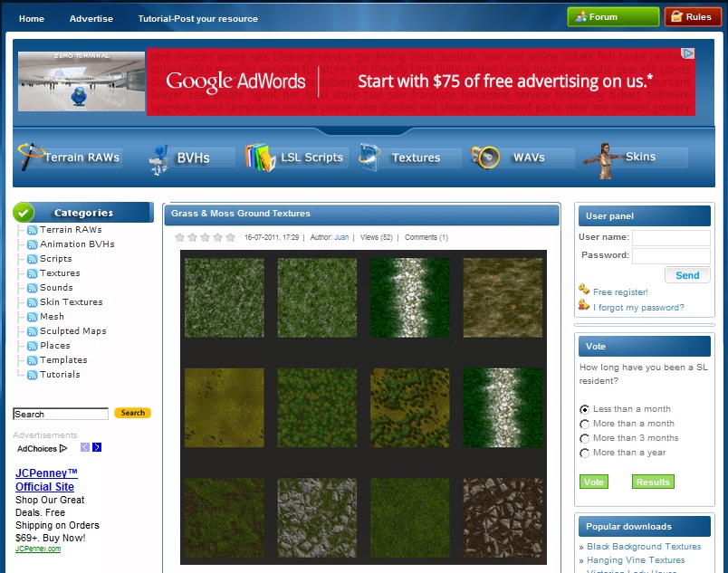
Task: Click RSS icon beside Scripts category
Action: (x=32, y=259)
